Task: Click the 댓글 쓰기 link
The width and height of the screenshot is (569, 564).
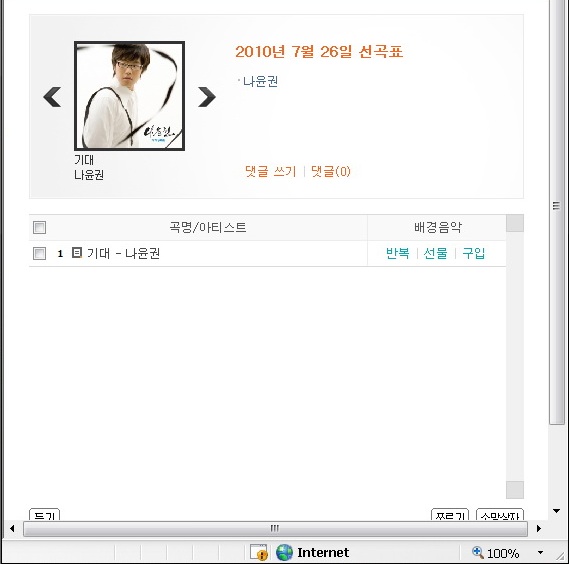Action: 271,171
